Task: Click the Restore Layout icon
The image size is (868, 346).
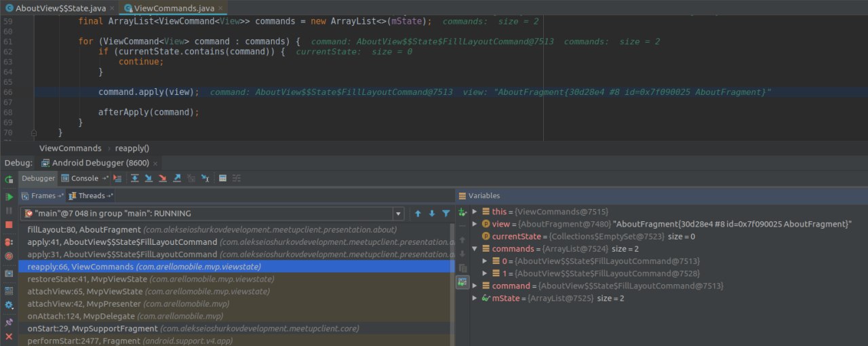Action: pos(9,290)
